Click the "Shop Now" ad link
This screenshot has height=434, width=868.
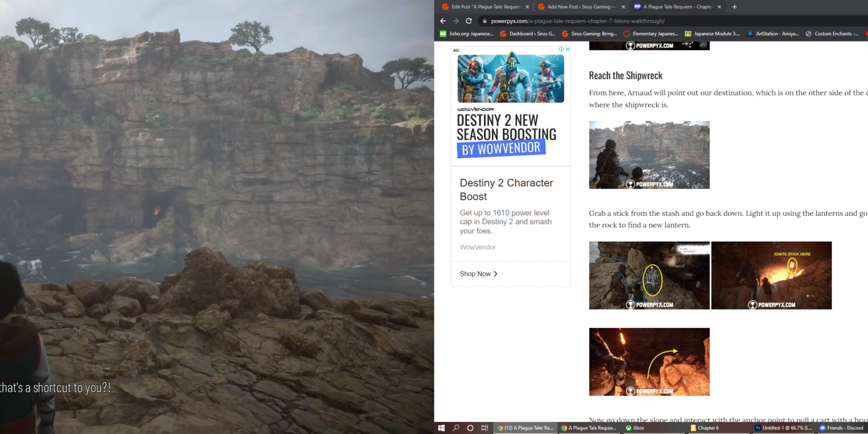pyautogui.click(x=478, y=274)
